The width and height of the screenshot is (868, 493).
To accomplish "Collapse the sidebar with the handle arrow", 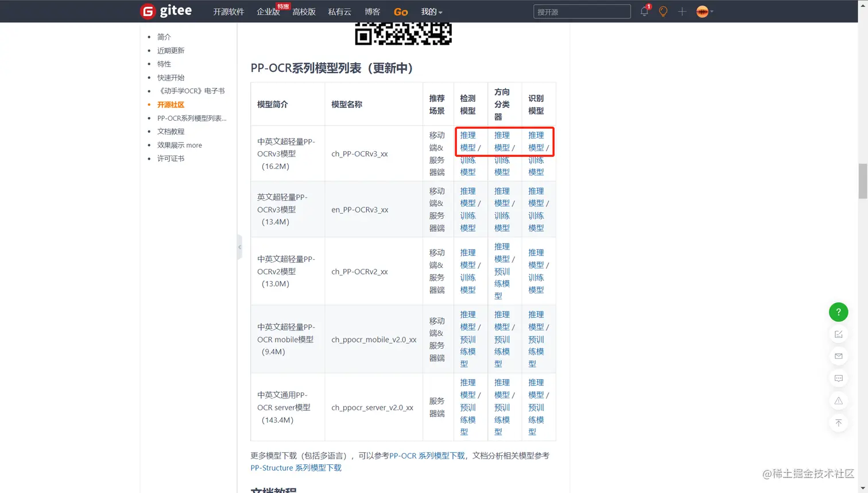I will pyautogui.click(x=239, y=248).
